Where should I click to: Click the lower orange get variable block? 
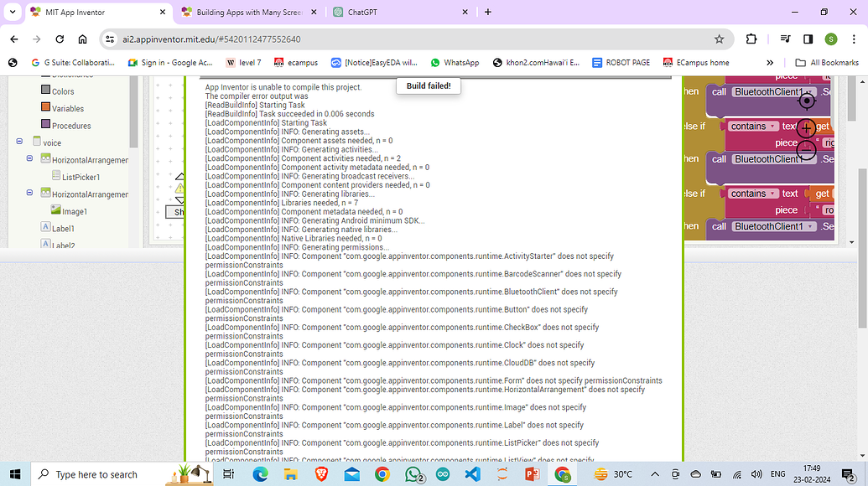coord(822,194)
